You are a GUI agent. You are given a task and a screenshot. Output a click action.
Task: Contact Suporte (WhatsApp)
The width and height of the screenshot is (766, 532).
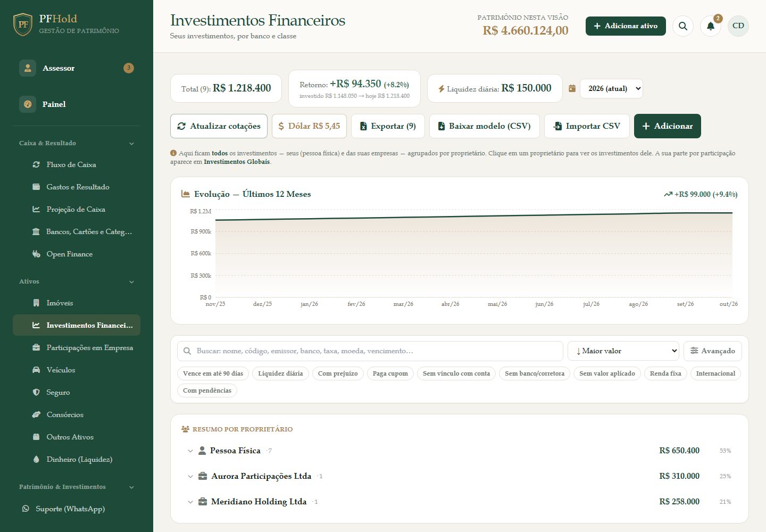point(77,509)
